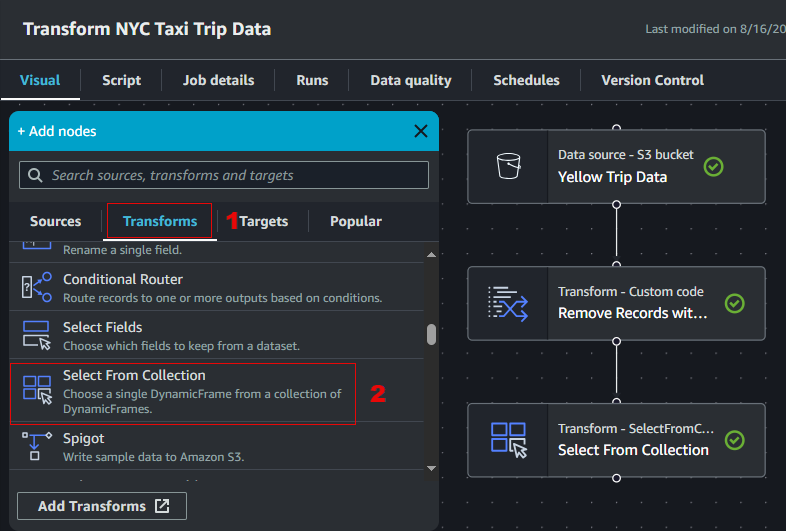Click green checkmark on Yellow Trip Data node
Viewport: 786px width, 531px height.
(x=713, y=166)
